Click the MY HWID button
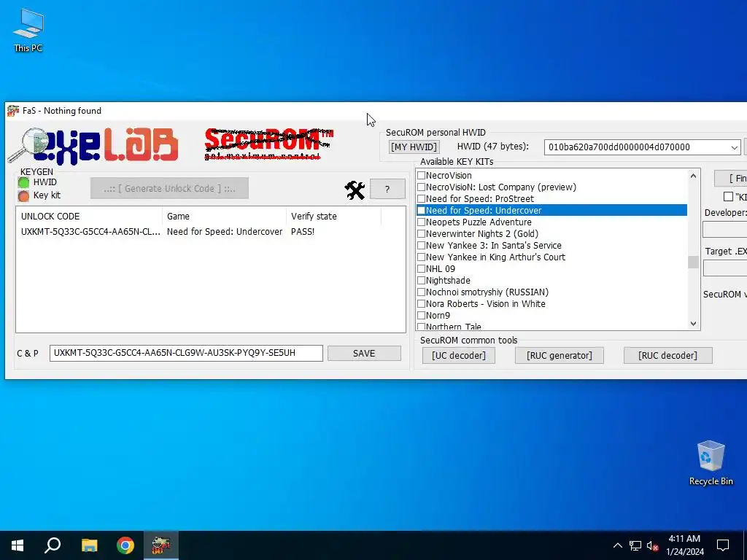This screenshot has width=747, height=560. [x=414, y=147]
